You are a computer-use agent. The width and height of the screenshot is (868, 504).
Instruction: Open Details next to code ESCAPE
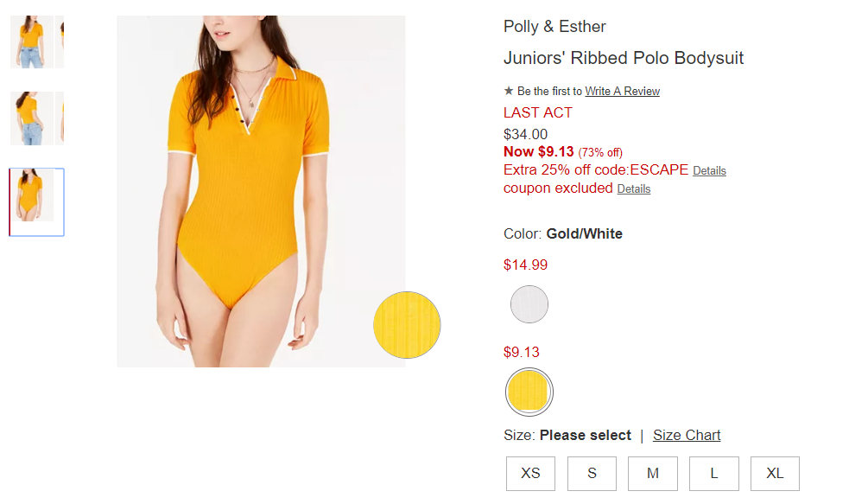click(x=709, y=170)
